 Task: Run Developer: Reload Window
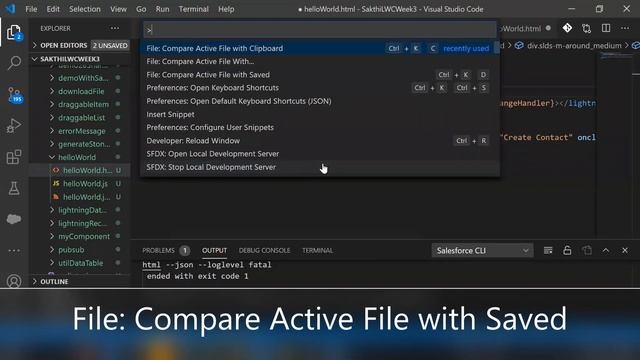click(x=320, y=140)
